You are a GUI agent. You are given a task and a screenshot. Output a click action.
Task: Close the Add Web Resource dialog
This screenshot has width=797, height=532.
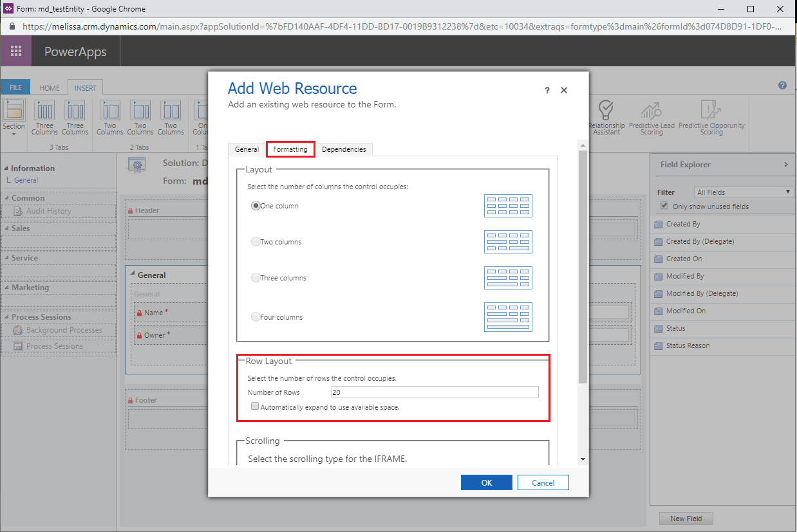pyautogui.click(x=564, y=90)
